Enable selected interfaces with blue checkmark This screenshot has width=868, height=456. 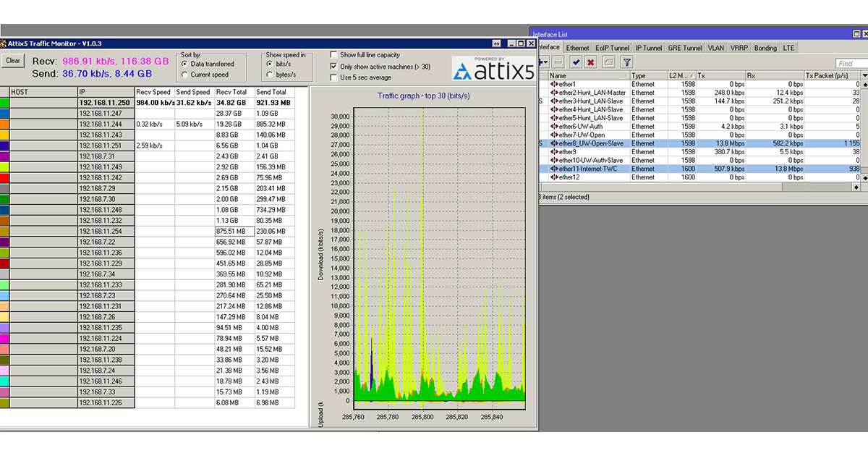tap(576, 62)
